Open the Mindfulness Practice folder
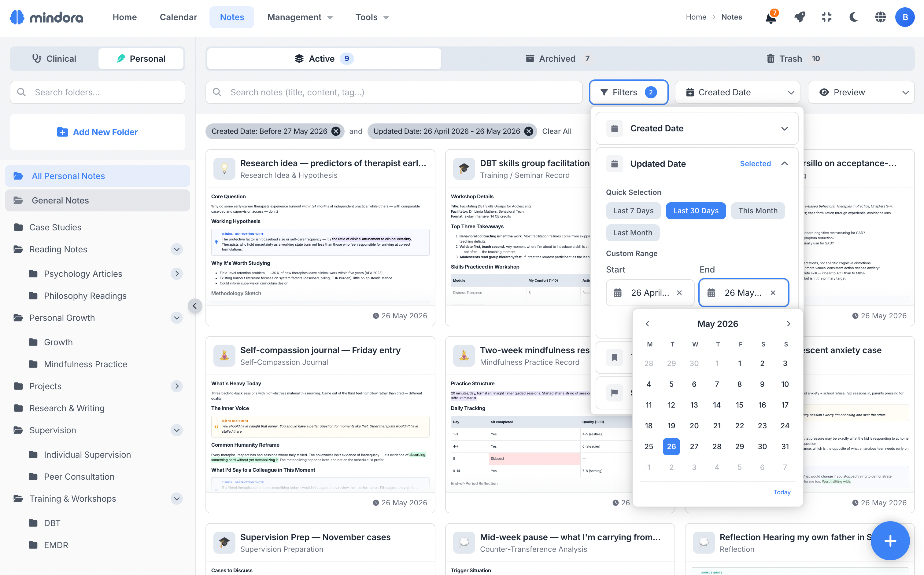 tap(85, 364)
